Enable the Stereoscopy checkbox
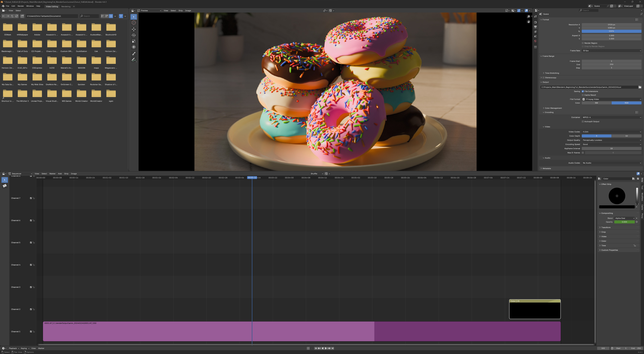 [543, 78]
